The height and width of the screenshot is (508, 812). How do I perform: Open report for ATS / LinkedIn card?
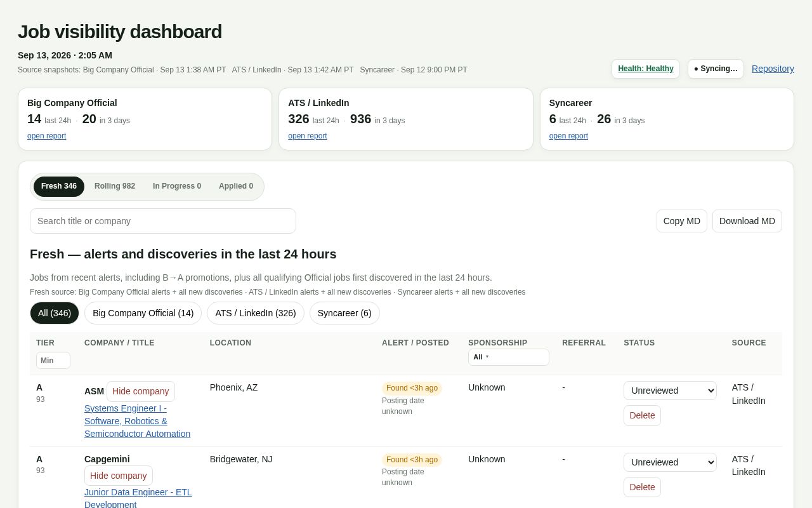pos(308,136)
